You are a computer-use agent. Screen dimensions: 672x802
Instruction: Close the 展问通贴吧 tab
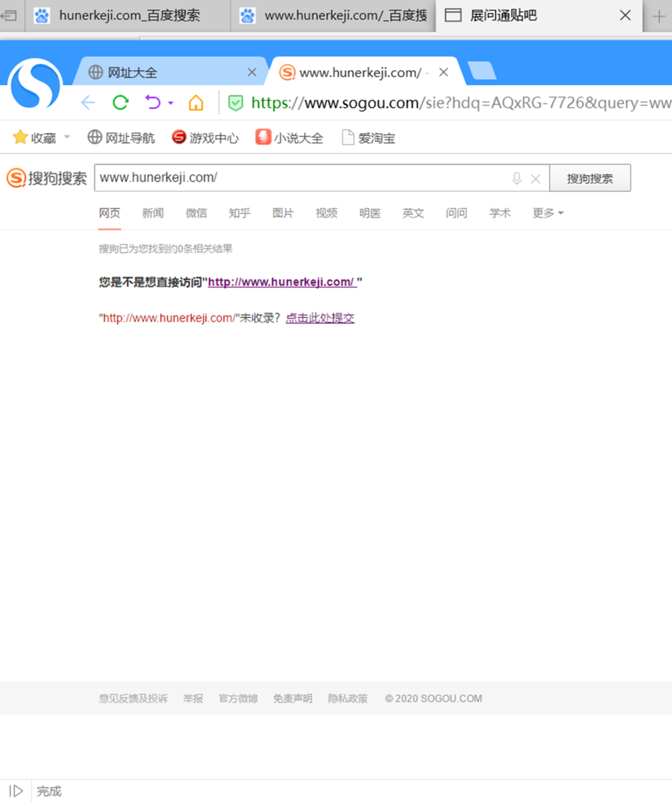625,15
